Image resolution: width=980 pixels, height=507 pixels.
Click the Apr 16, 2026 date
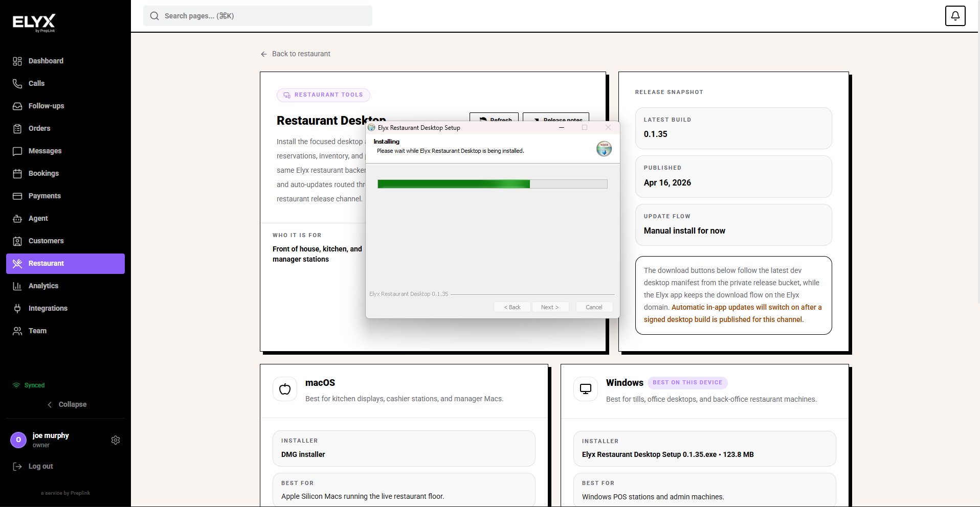coord(667,182)
